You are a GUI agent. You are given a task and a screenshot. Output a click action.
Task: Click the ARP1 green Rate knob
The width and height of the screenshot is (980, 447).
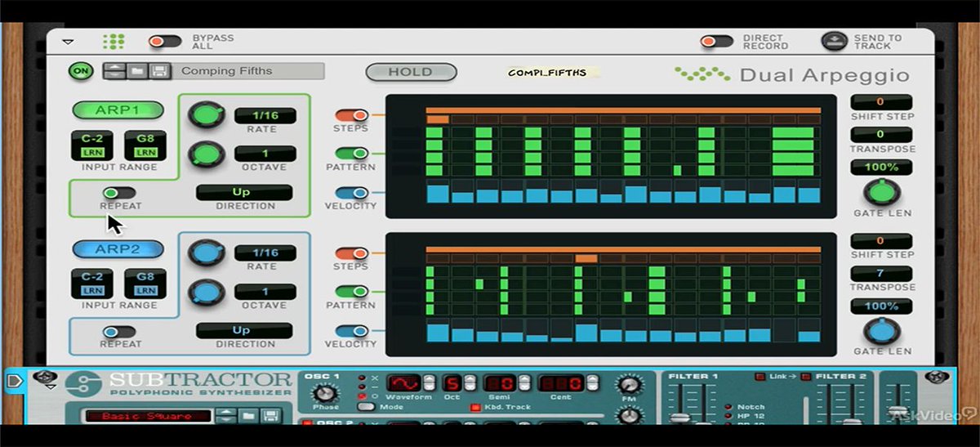coord(207,114)
